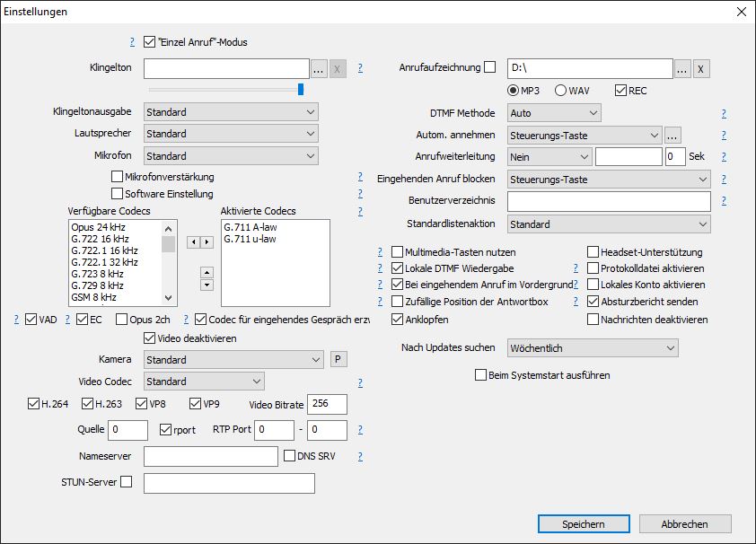Open Eingehenden Anruf blocken dropdown
This screenshot has height=544, width=756.
pos(609,180)
